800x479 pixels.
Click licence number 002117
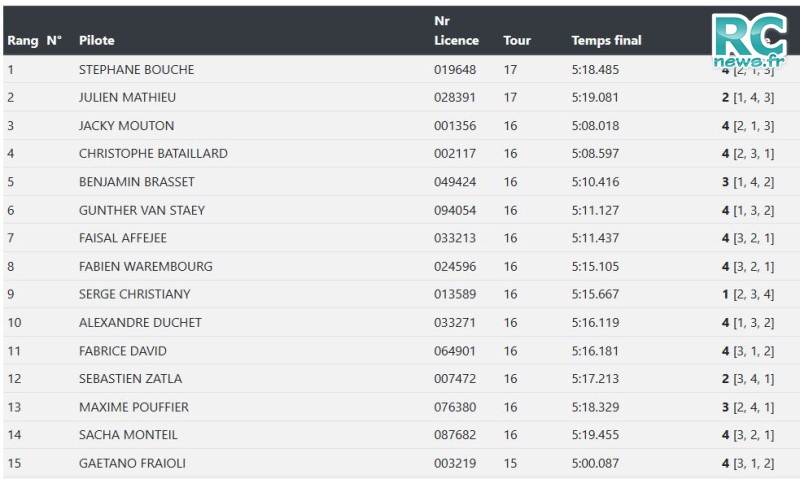455,154
